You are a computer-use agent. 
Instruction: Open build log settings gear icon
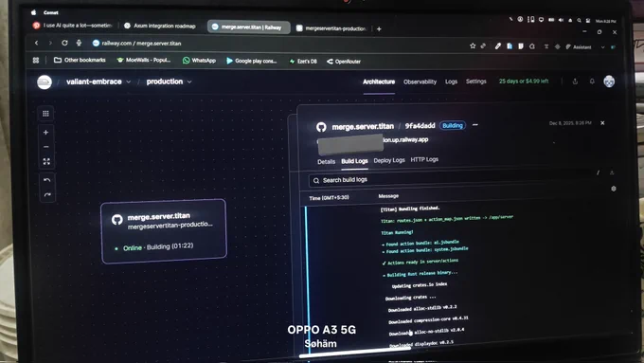pyautogui.click(x=613, y=189)
